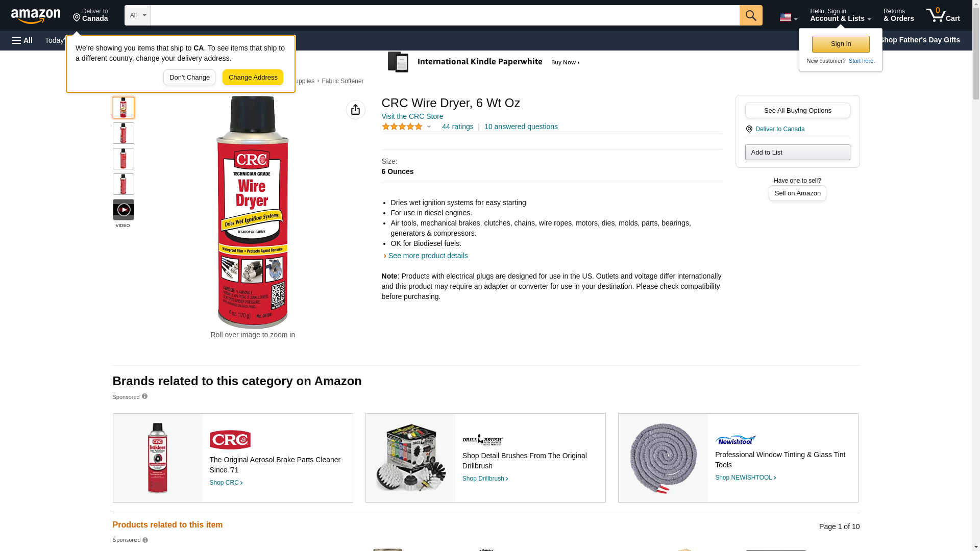Expand the star ratings popover arrow
The width and height of the screenshot is (980, 551).
pyautogui.click(x=429, y=127)
